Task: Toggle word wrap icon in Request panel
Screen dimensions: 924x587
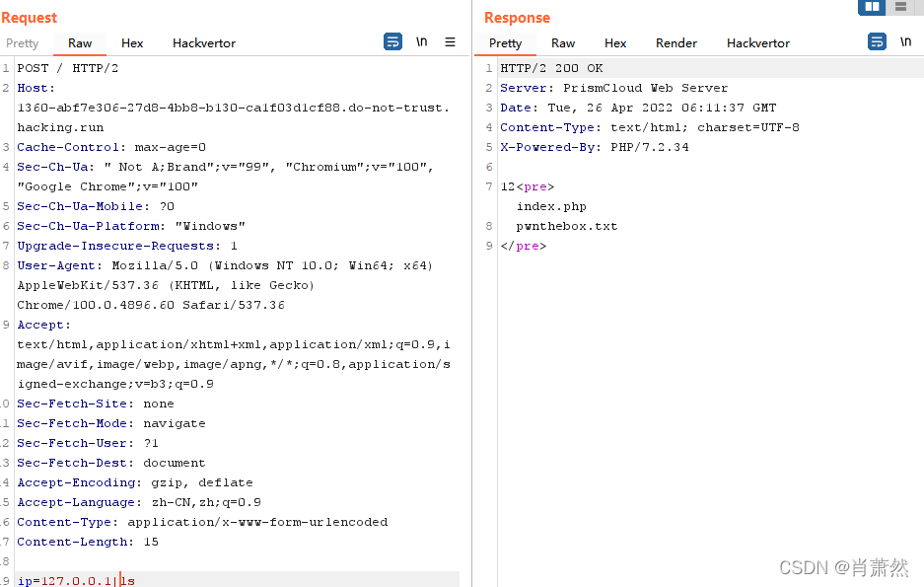Action: [392, 41]
